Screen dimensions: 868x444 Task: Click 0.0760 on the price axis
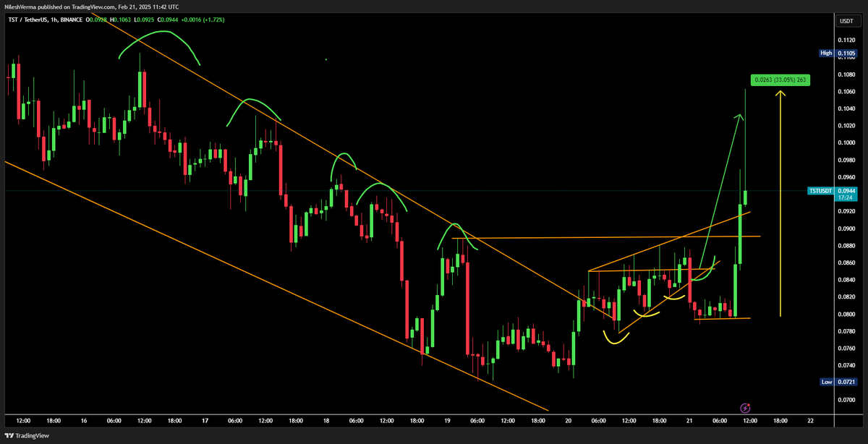[846, 349]
